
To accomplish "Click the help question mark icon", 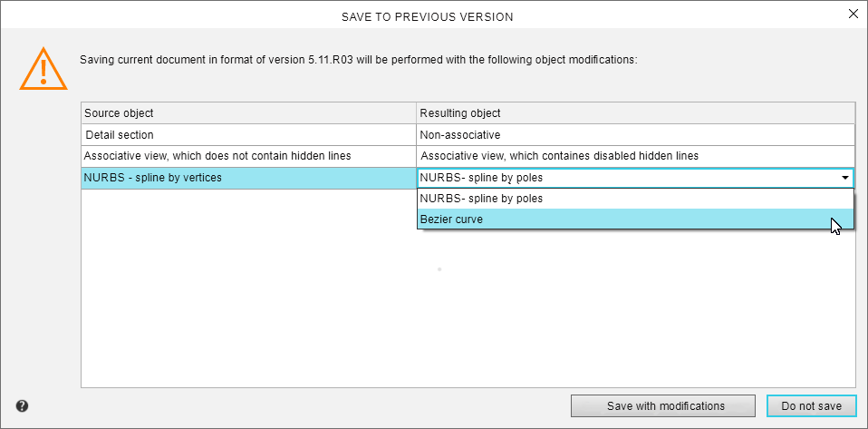I will (22, 406).
